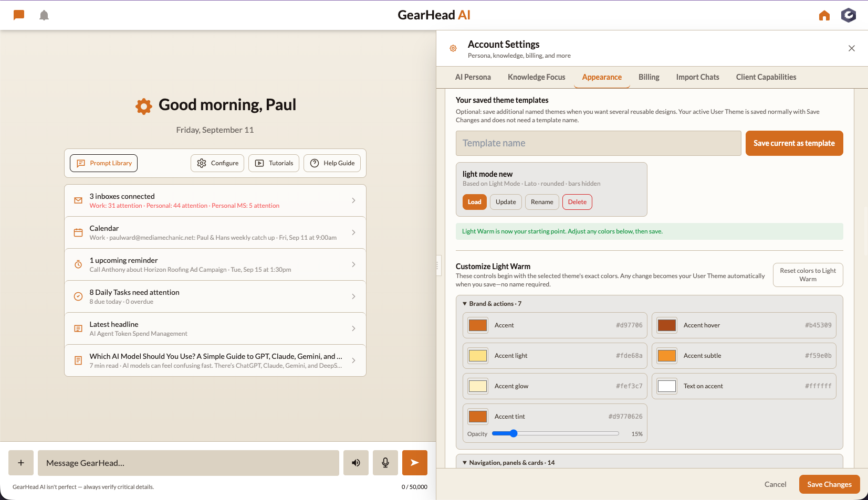Click Save current as template
Viewport: 868px width, 500px height.
tap(794, 143)
